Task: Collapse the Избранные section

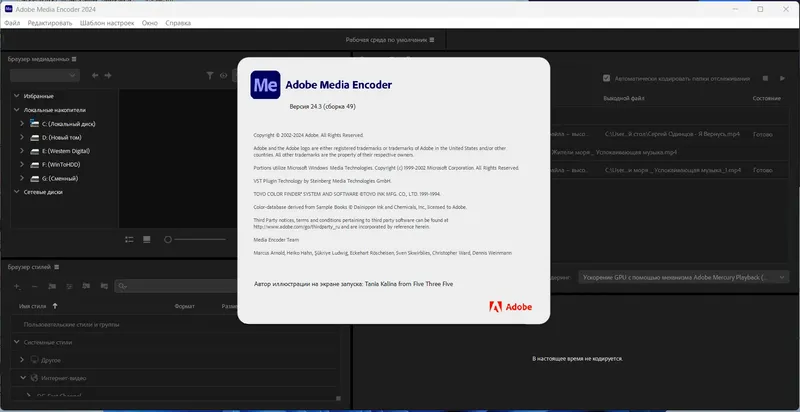Action: click(17, 96)
